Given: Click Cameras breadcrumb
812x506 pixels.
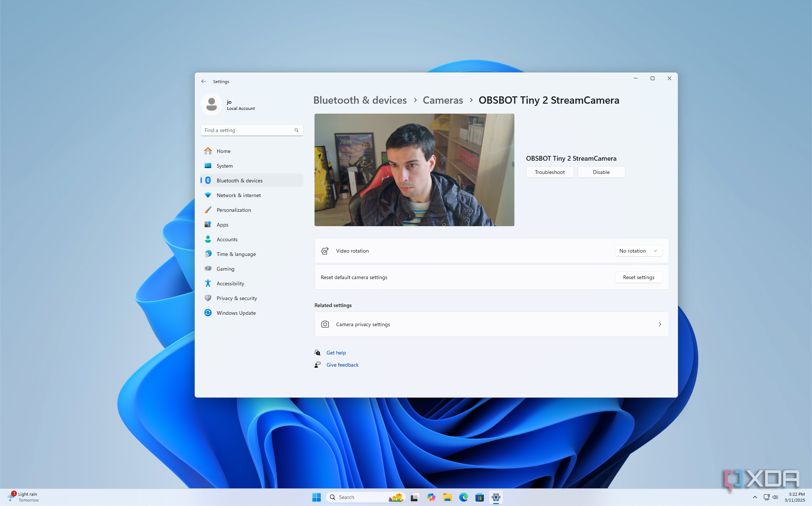Looking at the screenshot, I should coord(443,100).
